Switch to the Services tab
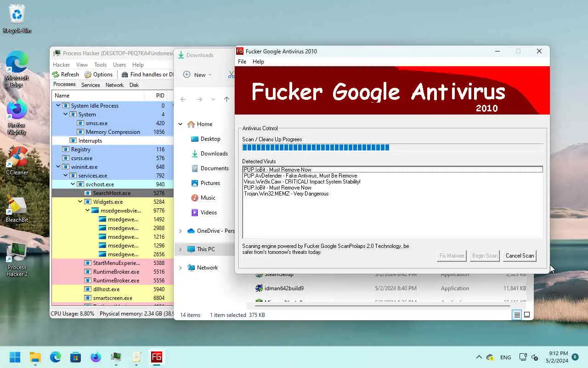This screenshot has width=588, height=368. coord(90,85)
